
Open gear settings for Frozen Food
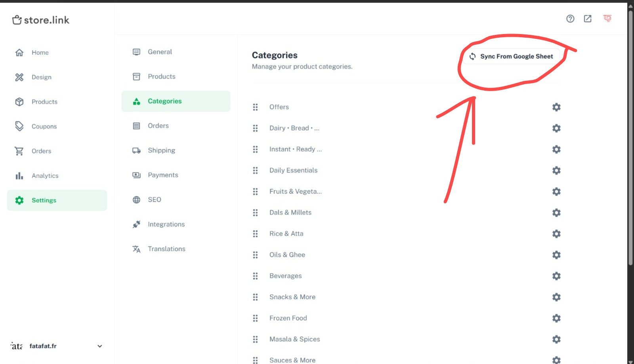point(556,318)
